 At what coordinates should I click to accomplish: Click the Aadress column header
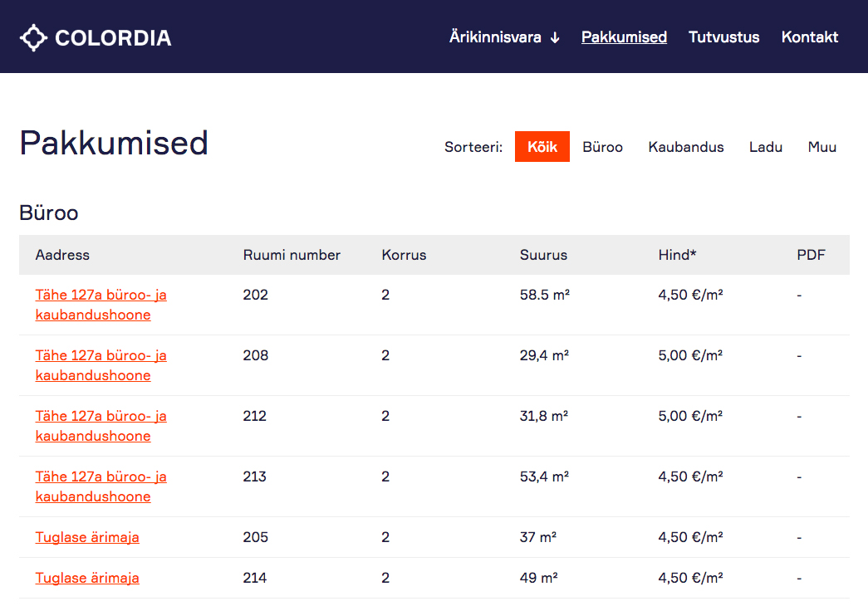coord(62,255)
